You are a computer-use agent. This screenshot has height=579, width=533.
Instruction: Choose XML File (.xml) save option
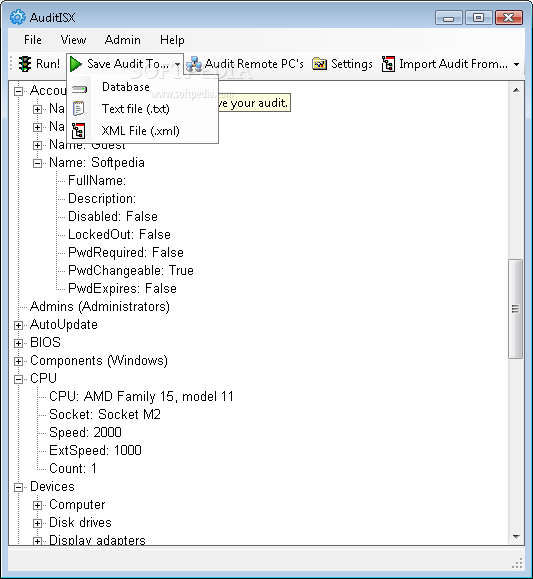141,131
